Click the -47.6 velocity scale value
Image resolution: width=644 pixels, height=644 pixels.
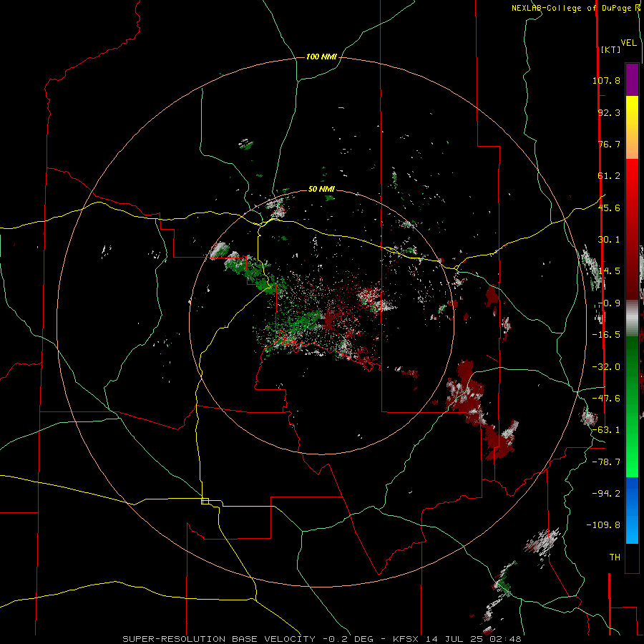(606, 399)
